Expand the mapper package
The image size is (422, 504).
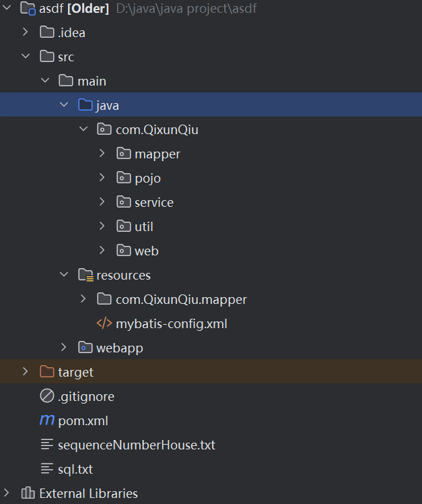(x=102, y=154)
